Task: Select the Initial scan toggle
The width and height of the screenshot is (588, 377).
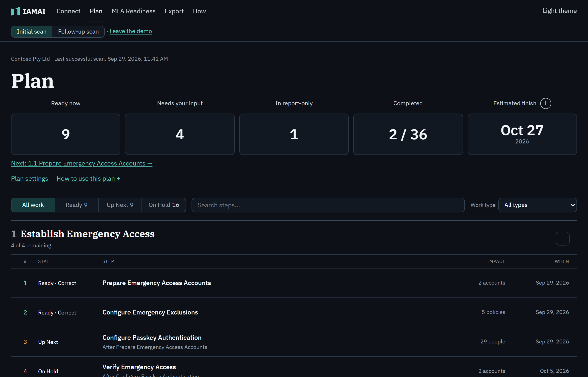Action: click(x=31, y=31)
